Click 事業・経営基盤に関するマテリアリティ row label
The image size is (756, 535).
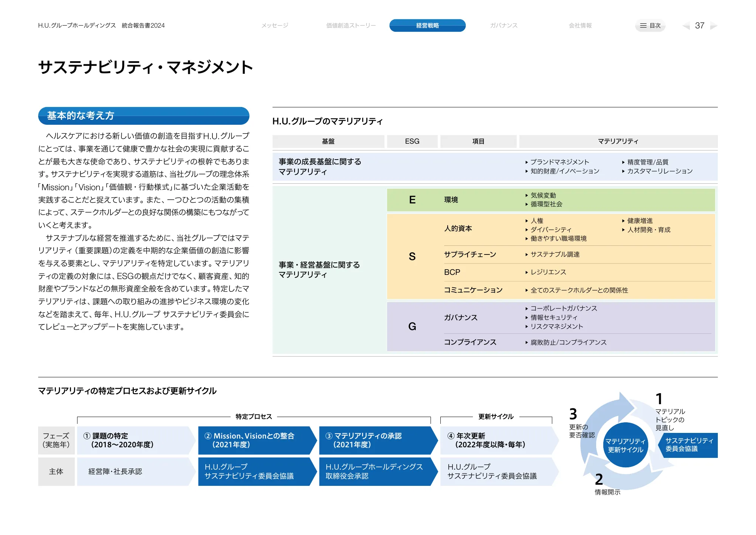(x=319, y=270)
